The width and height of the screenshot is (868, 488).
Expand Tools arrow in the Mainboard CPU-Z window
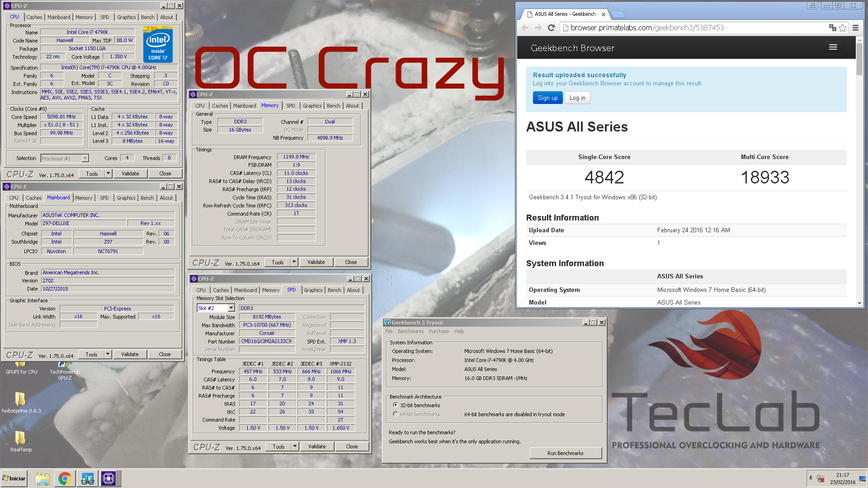pos(108,354)
